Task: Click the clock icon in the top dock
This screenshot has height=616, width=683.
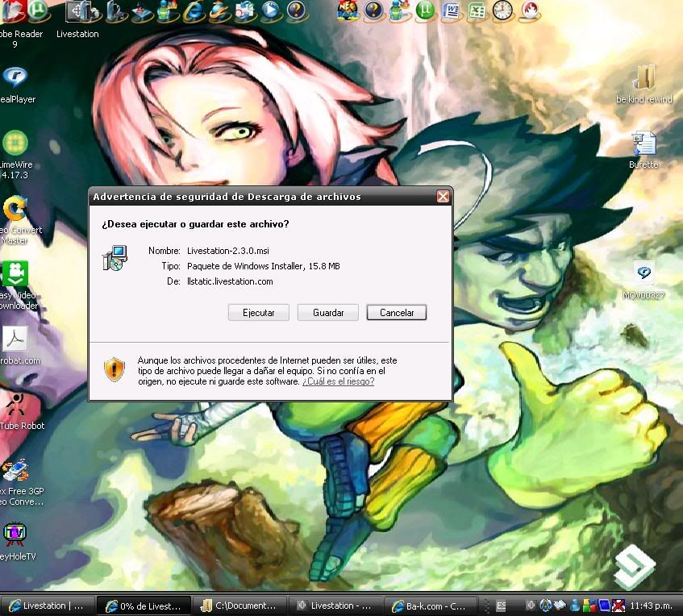Action: [502, 11]
